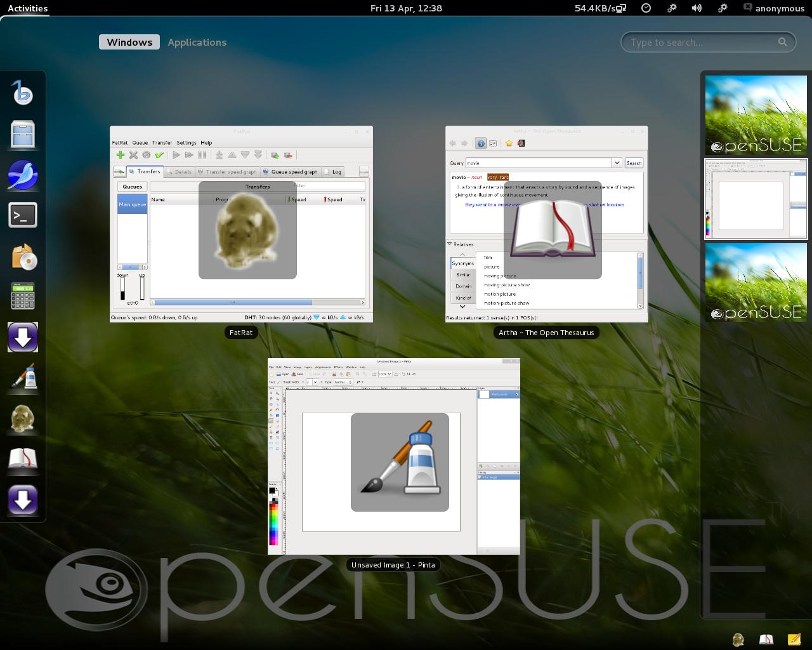This screenshot has width=812, height=650.
Task: Toggle the Background layer visibility checkbox in Pinta
Action: (516, 394)
